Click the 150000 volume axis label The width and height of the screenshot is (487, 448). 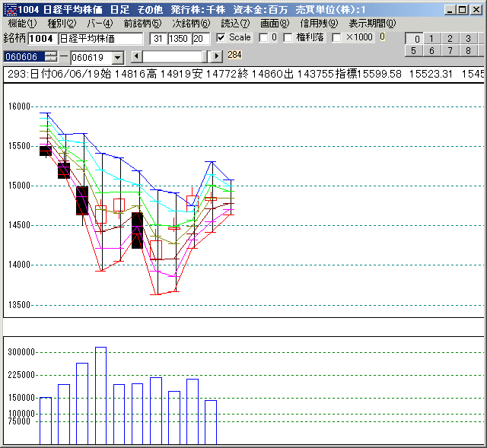21,398
